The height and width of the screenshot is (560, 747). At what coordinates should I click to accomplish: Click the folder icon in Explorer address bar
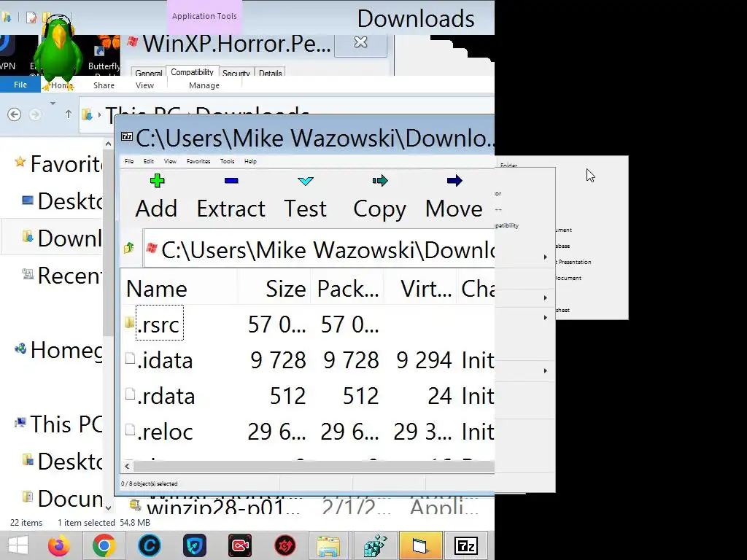coord(88,114)
